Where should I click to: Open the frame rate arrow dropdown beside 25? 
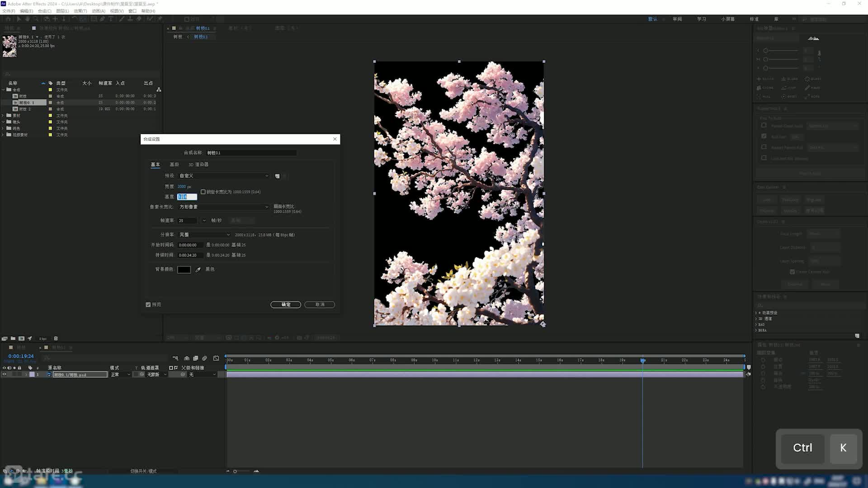(x=204, y=221)
